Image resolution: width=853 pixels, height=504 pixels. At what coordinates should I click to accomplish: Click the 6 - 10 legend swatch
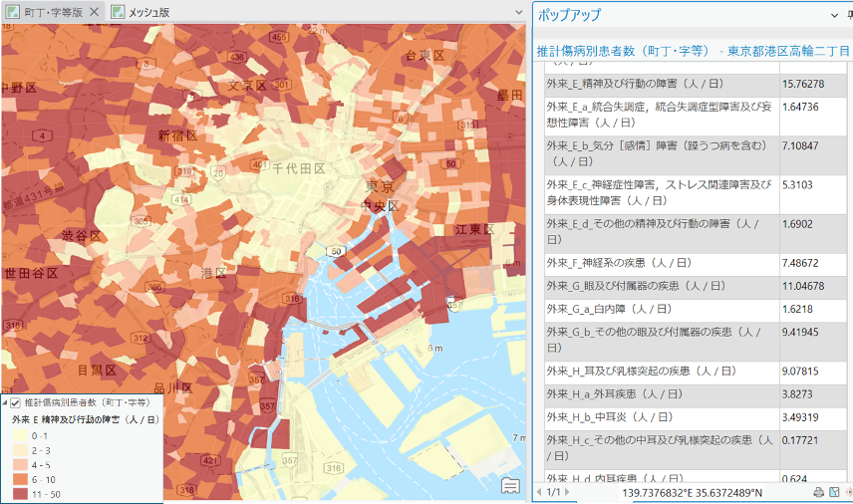click(x=19, y=479)
